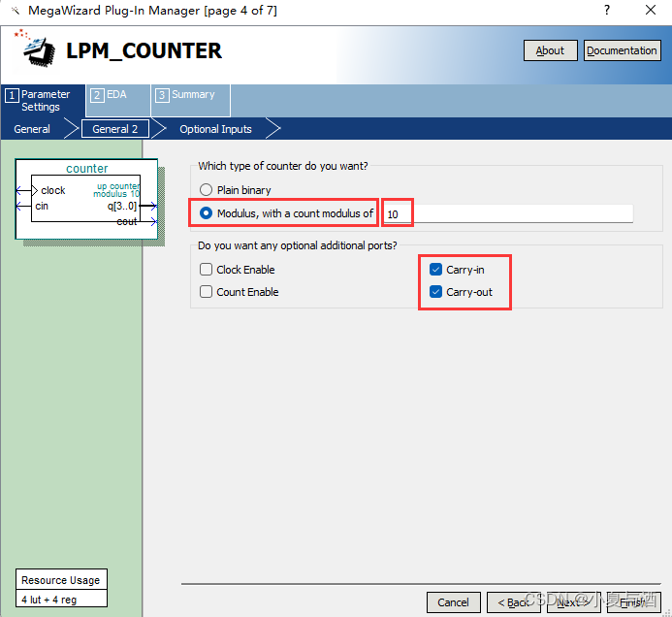
Task: Select the Modulus counter radio button
Action: (x=206, y=213)
